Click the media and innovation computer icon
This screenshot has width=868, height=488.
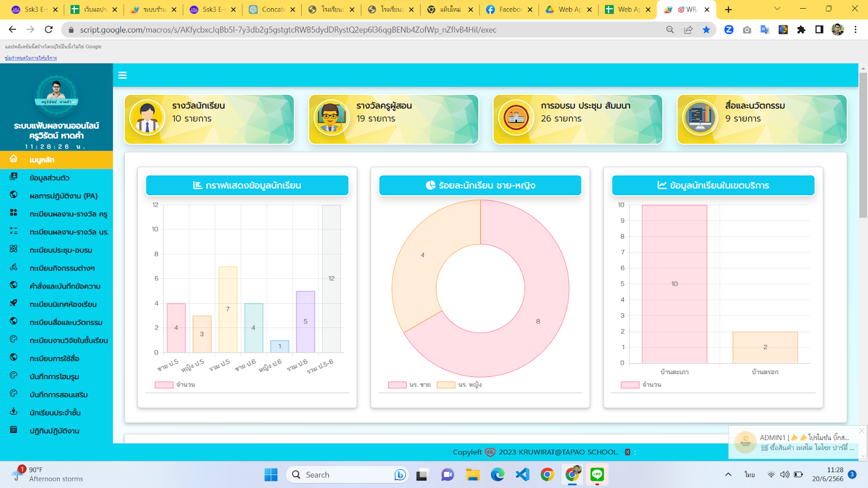(x=700, y=118)
